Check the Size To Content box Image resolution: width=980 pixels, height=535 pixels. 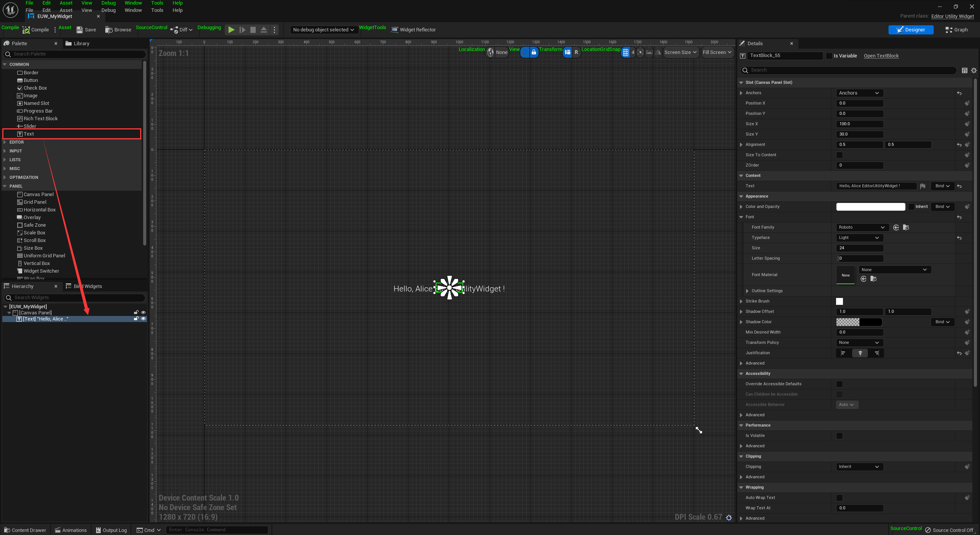[840, 155]
